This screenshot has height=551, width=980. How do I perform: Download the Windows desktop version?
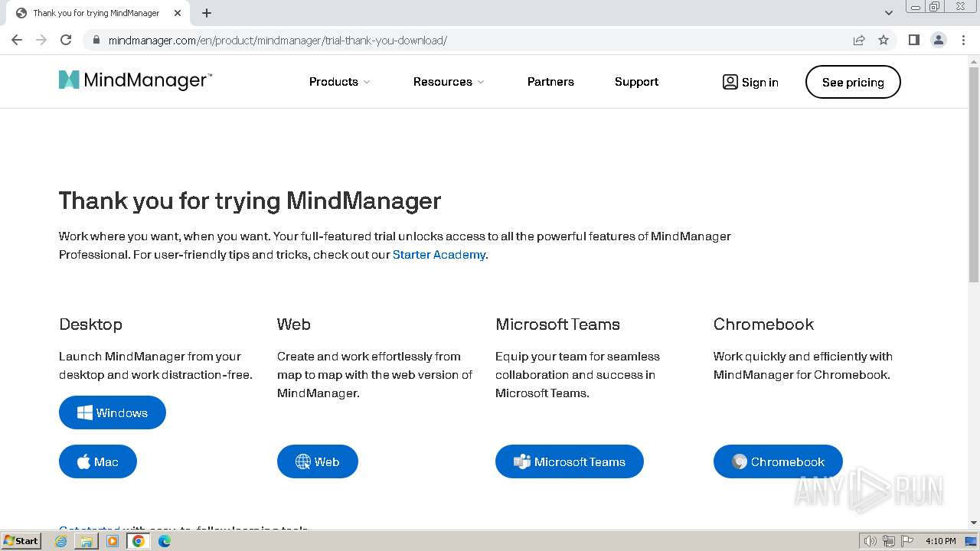tap(113, 412)
